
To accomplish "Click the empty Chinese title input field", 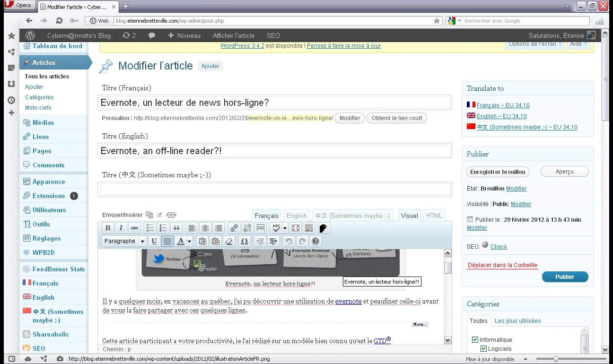I will (x=275, y=189).
